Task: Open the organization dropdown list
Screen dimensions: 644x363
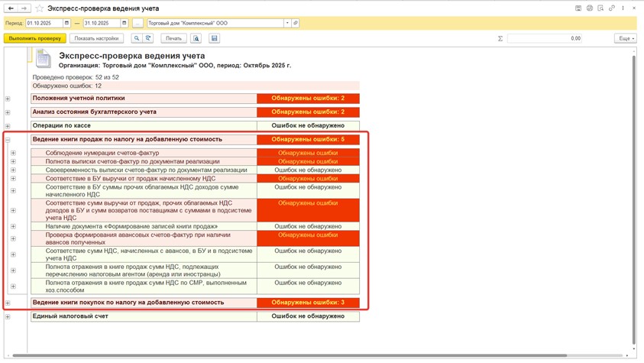Action: pyautogui.click(x=287, y=24)
